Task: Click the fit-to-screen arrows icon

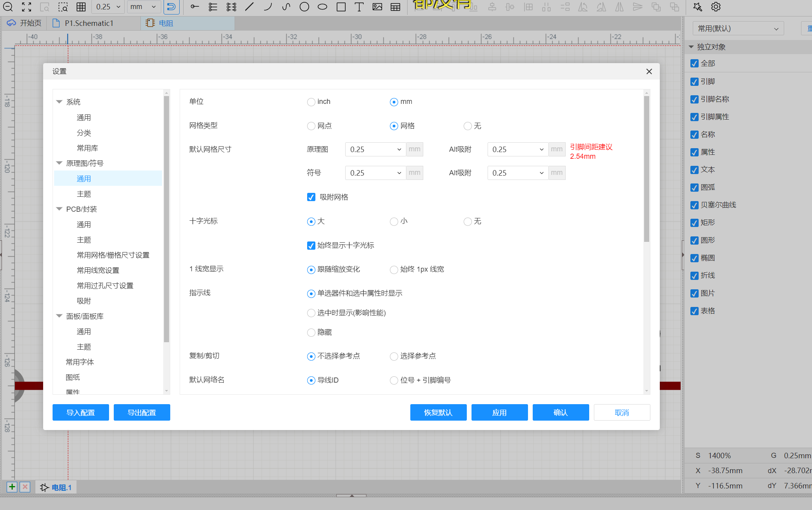Action: tap(26, 7)
